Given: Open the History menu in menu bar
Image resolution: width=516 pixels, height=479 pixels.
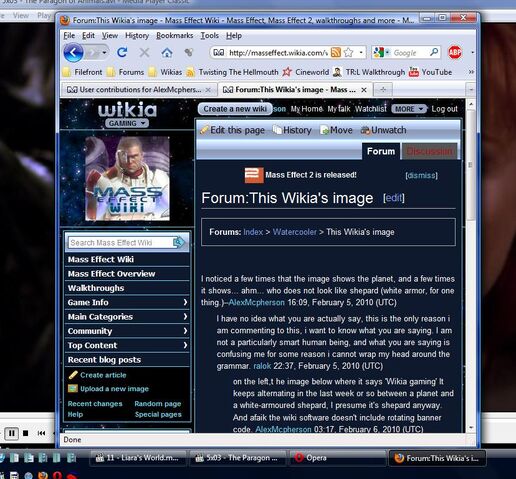Looking at the screenshot, I should click(137, 36).
